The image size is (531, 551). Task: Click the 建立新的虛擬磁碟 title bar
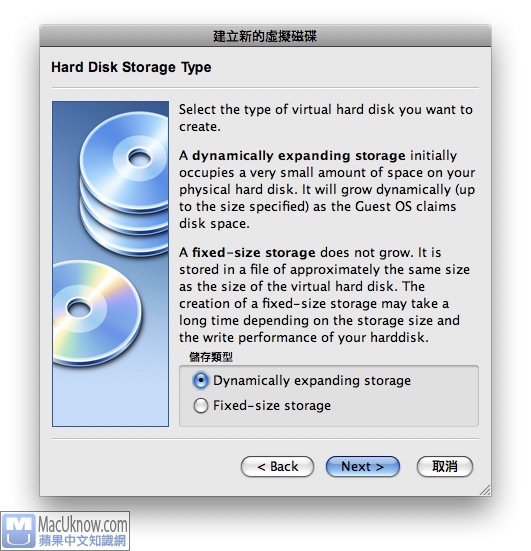point(265,36)
